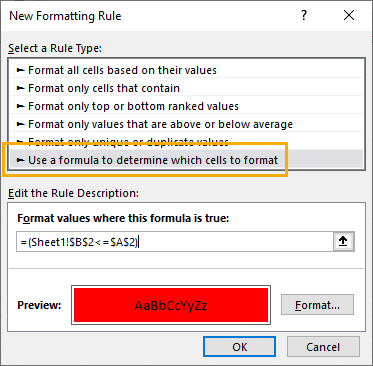Click arrow bullet beside top or bottom ranked values
373x366 pixels.
tap(21, 106)
